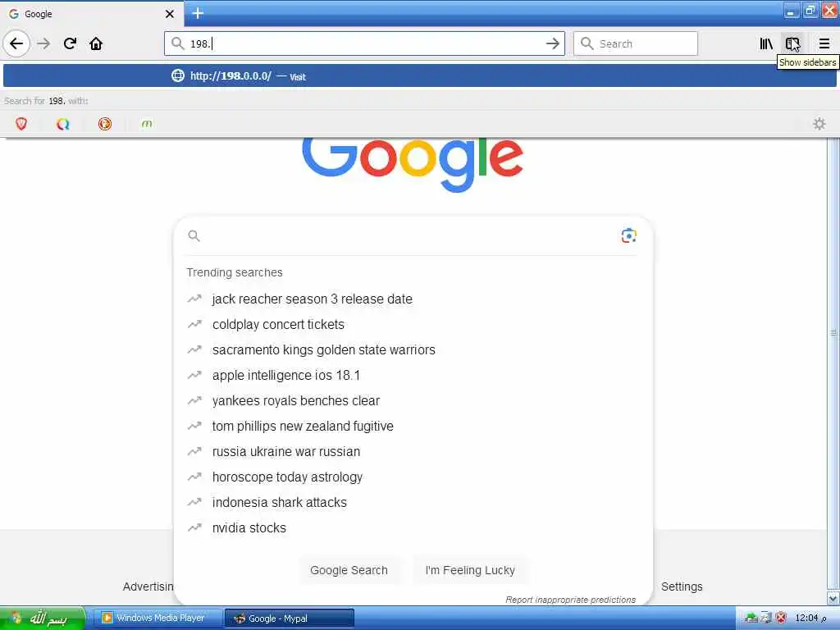
Task: Select the Google tab
Action: click(x=92, y=14)
